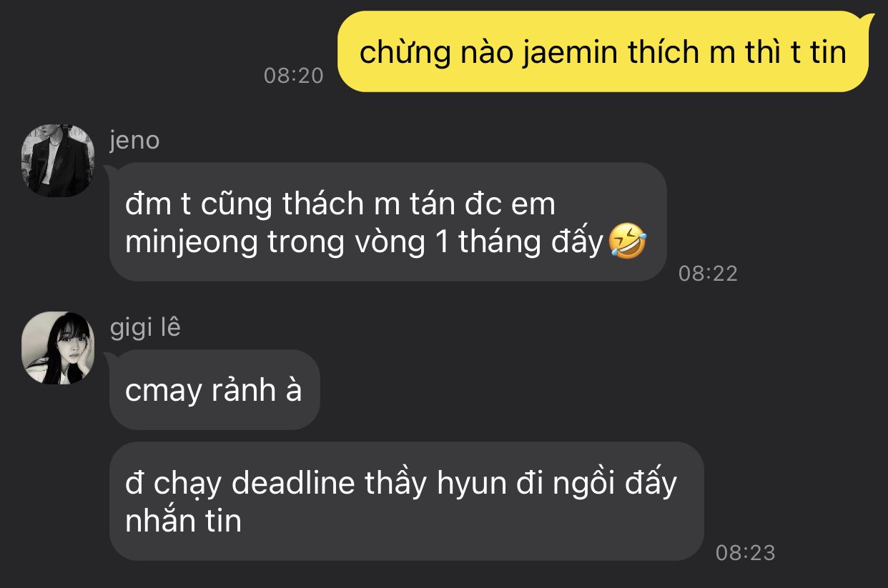
Task: Select the sender name gigi lê
Action: [x=146, y=327]
